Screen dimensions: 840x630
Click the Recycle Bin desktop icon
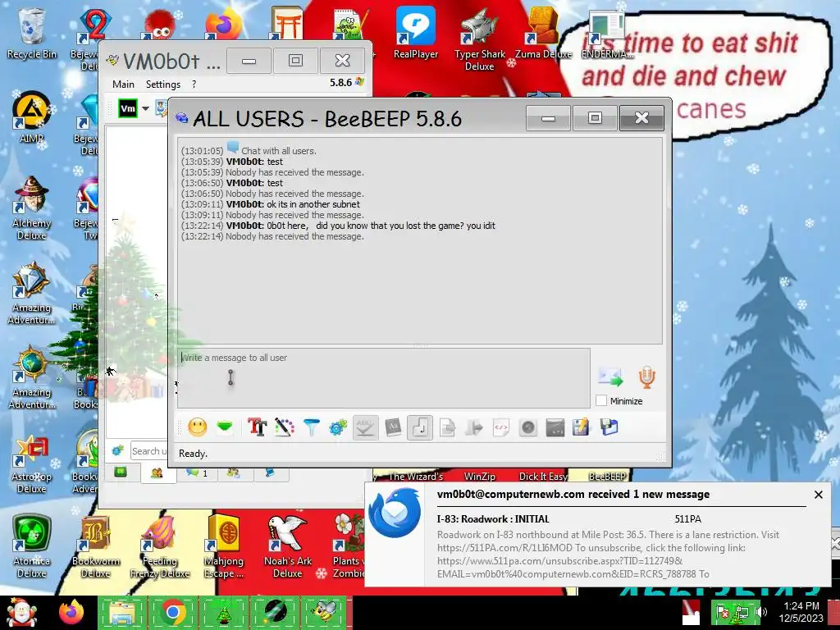pyautogui.click(x=32, y=34)
